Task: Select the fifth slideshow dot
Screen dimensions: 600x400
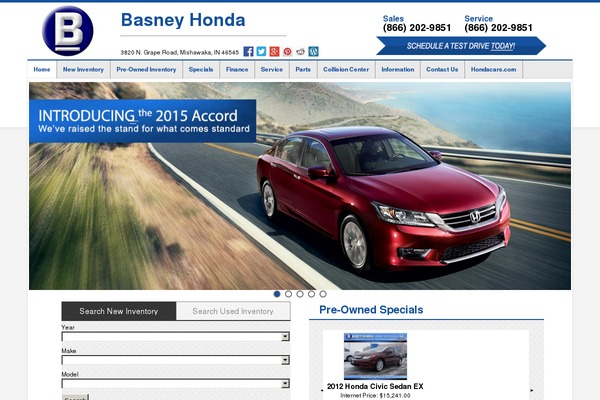Action: point(323,294)
